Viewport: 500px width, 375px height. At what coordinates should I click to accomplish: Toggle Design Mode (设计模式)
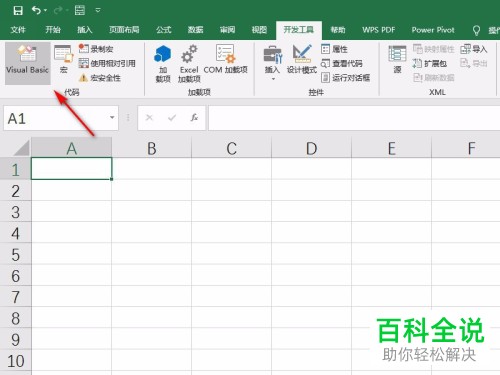(x=302, y=60)
